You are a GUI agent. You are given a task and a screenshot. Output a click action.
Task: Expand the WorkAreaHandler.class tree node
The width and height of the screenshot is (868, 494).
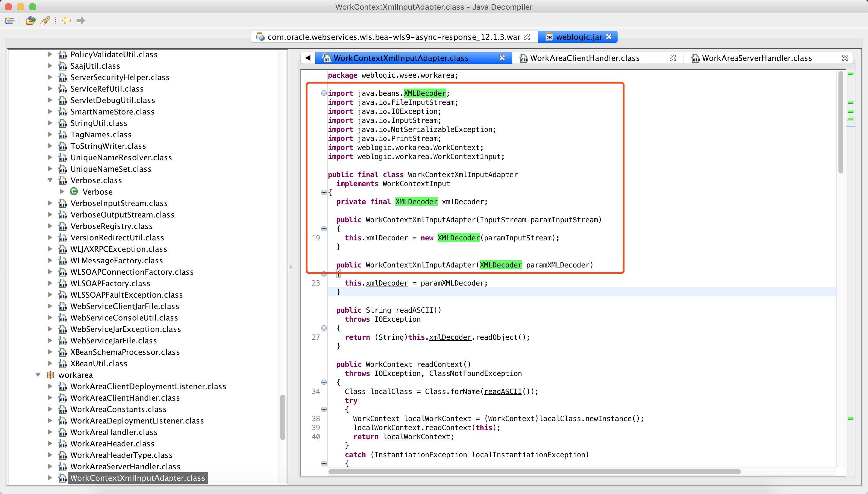click(50, 432)
